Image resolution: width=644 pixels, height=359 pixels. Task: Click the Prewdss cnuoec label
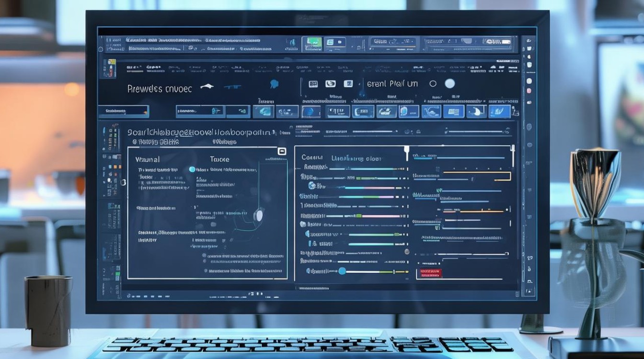click(160, 89)
